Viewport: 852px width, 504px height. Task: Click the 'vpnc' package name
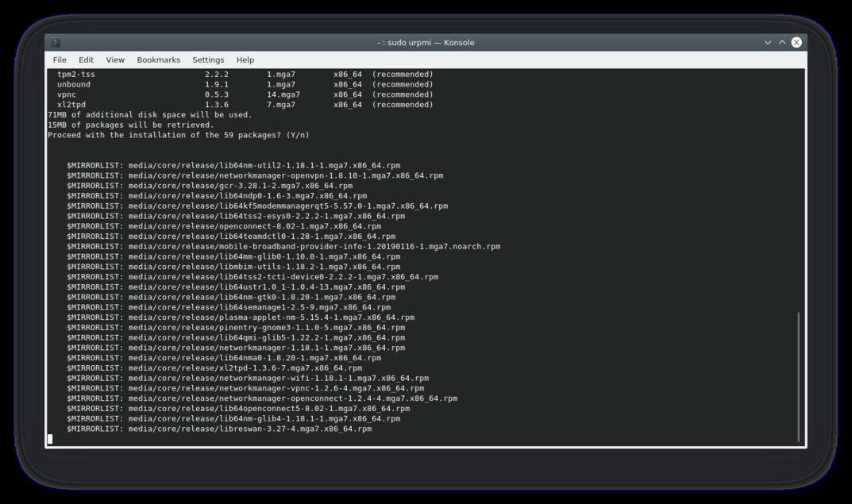click(67, 94)
